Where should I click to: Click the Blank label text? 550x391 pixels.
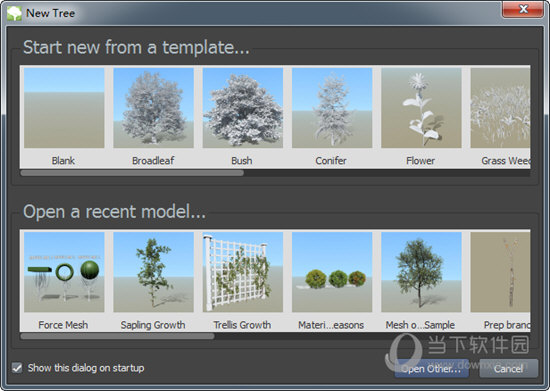coord(63,161)
